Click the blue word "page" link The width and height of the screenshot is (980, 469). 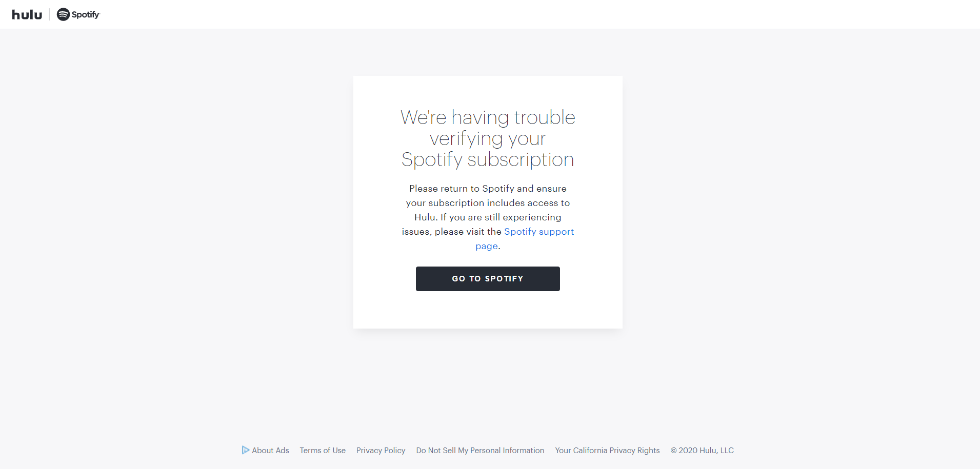pos(486,246)
